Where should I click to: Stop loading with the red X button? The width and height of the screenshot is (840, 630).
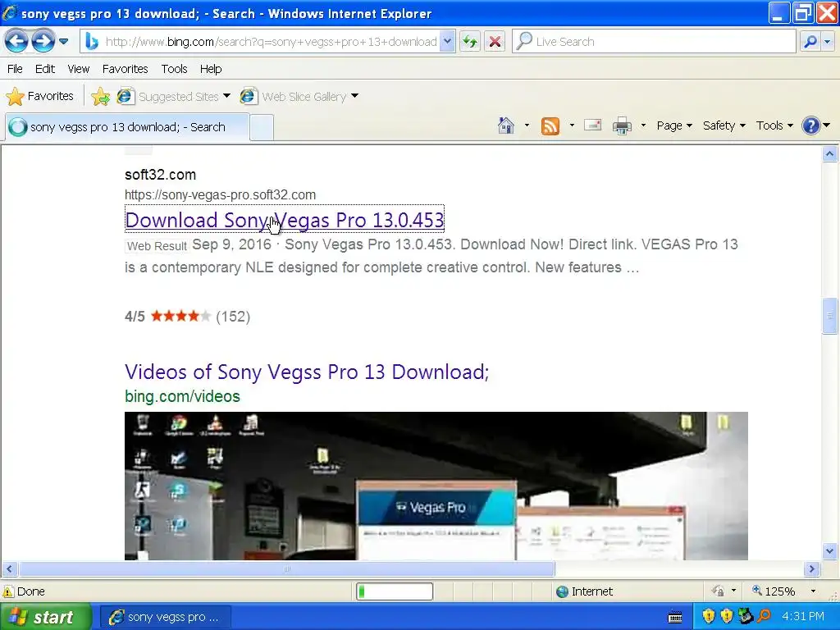495,41
